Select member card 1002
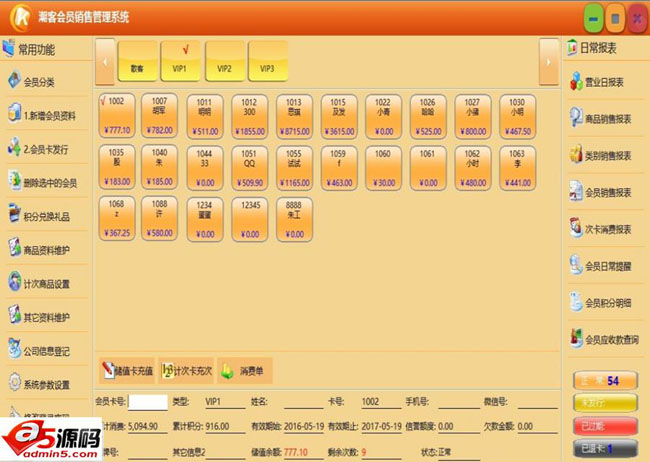This screenshot has width=650, height=462. pos(117,116)
